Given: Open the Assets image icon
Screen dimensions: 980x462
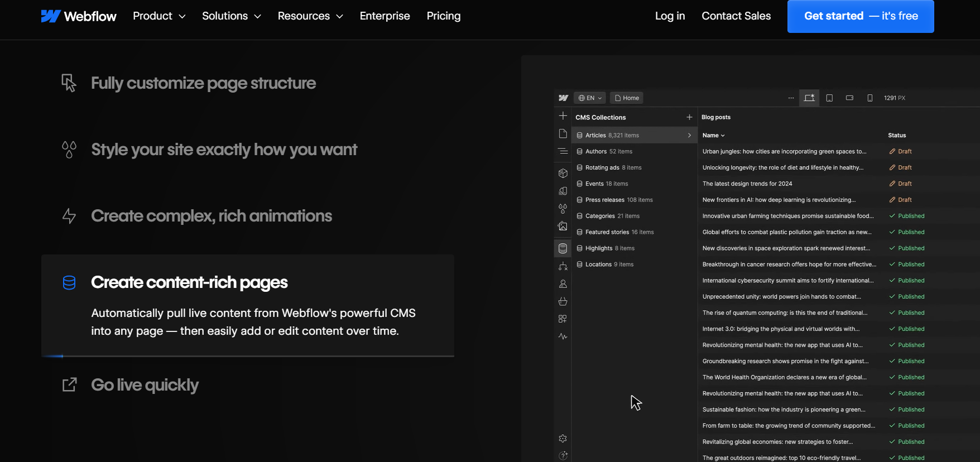Looking at the screenshot, I should pos(563,227).
